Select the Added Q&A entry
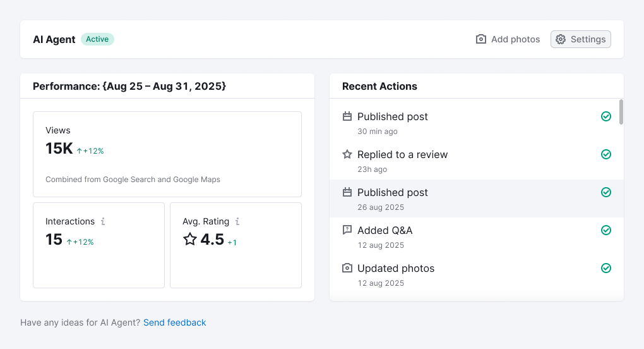 click(477, 236)
